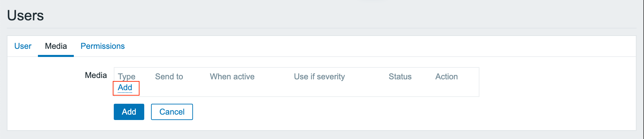
Task: Click empty media table area right of Add link
Action: click(271, 88)
